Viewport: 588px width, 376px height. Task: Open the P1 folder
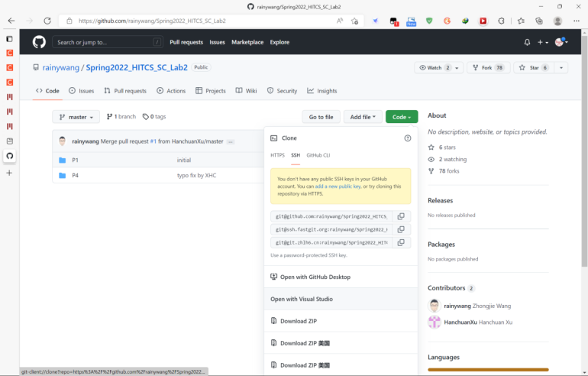(x=75, y=160)
